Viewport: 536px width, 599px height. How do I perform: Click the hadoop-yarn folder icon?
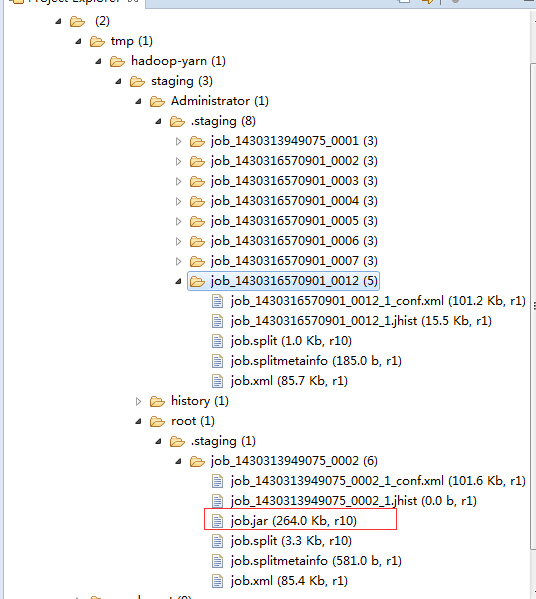coord(117,61)
